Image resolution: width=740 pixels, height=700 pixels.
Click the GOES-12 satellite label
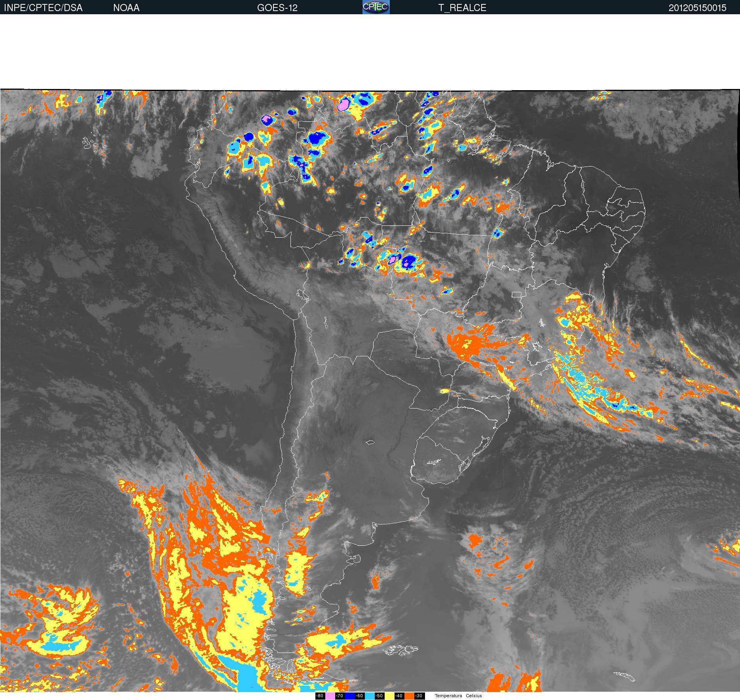tap(277, 8)
